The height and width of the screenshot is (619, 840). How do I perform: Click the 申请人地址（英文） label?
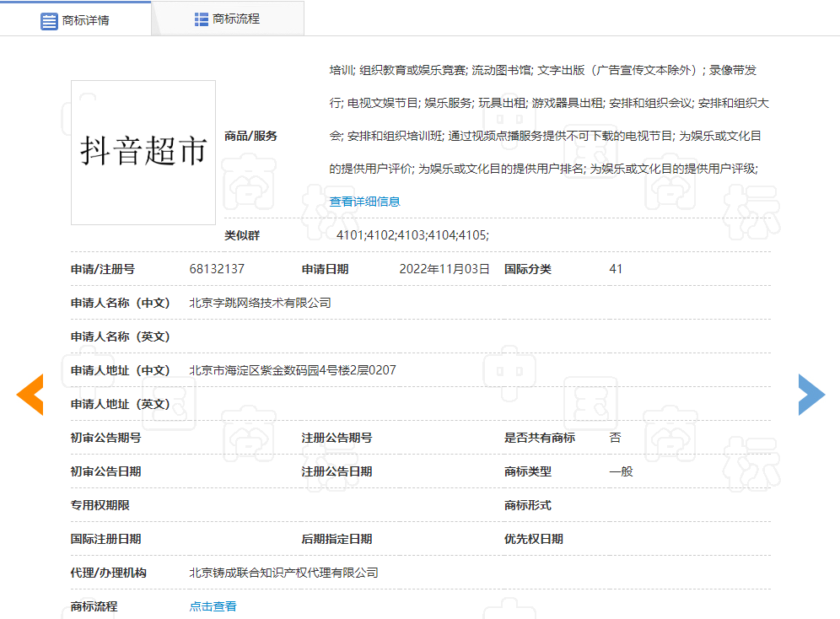coord(120,404)
